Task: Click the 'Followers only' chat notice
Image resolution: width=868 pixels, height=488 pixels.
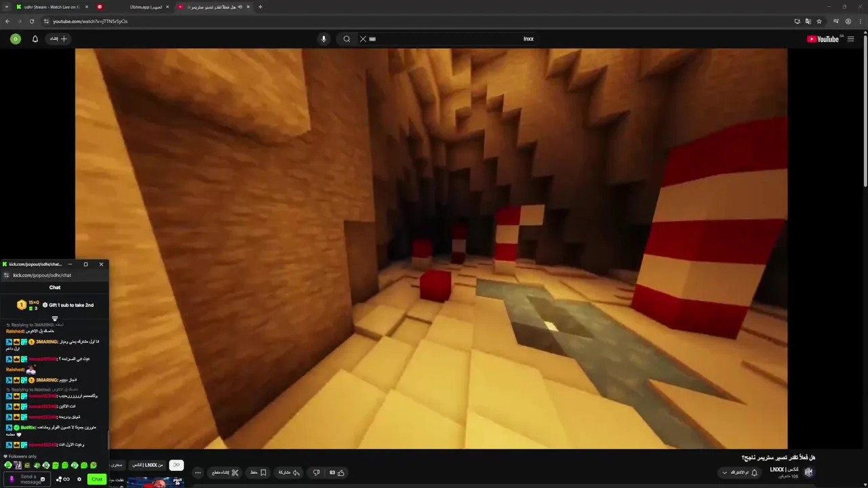Action: (20, 456)
